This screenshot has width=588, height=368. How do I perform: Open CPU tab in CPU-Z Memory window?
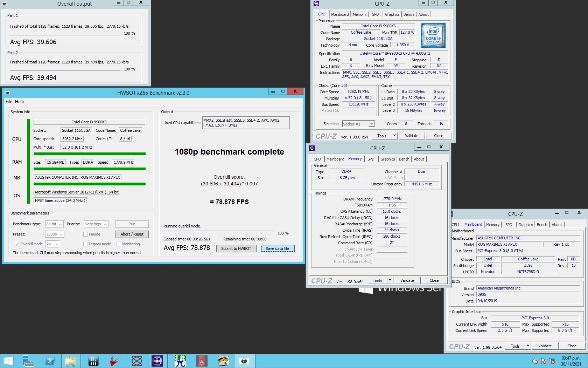(317, 159)
